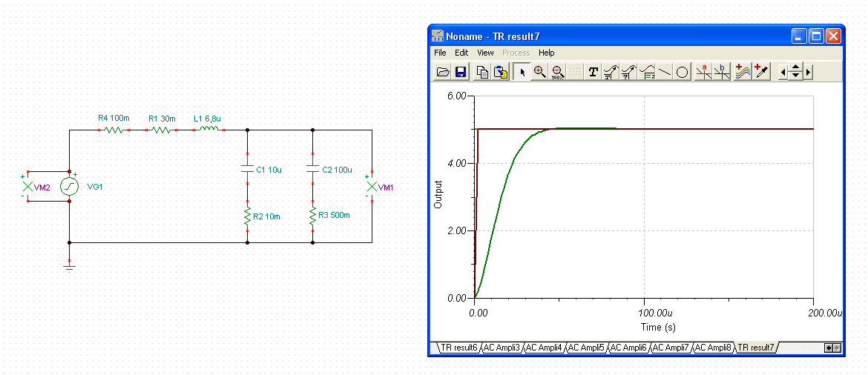Activate cursor b tool
The image size is (868, 375).
tap(722, 72)
